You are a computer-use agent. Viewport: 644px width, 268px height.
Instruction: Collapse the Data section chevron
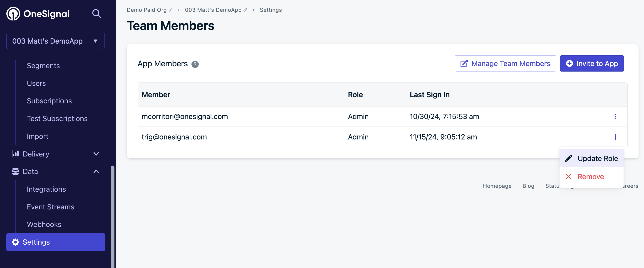[x=96, y=171]
